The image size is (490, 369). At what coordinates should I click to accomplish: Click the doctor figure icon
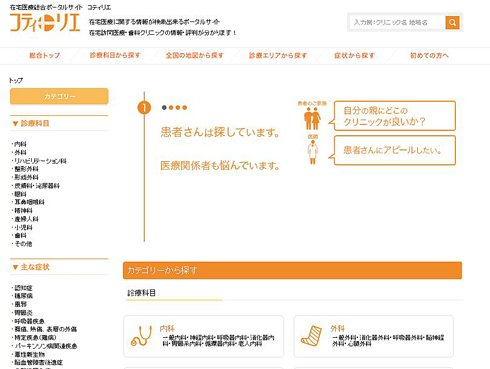pyautogui.click(x=313, y=152)
